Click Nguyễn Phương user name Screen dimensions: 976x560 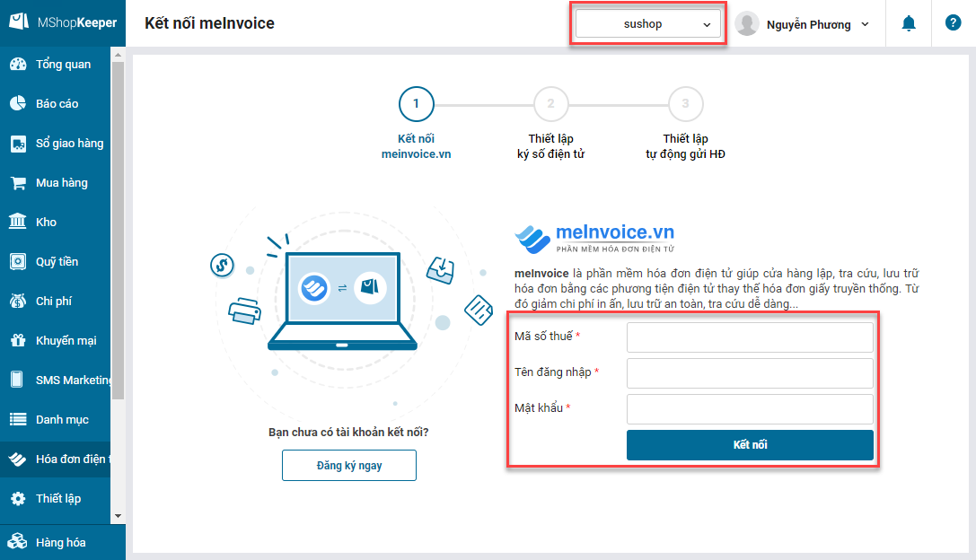[x=809, y=24]
